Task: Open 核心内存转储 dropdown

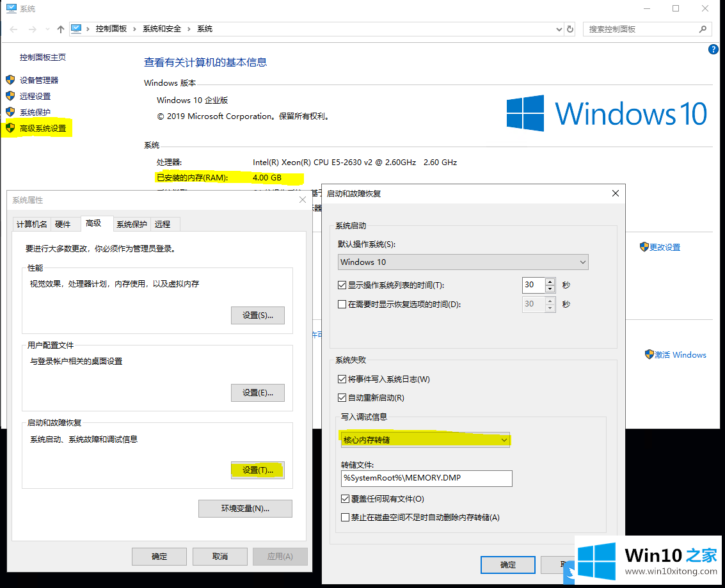Action: pos(425,440)
